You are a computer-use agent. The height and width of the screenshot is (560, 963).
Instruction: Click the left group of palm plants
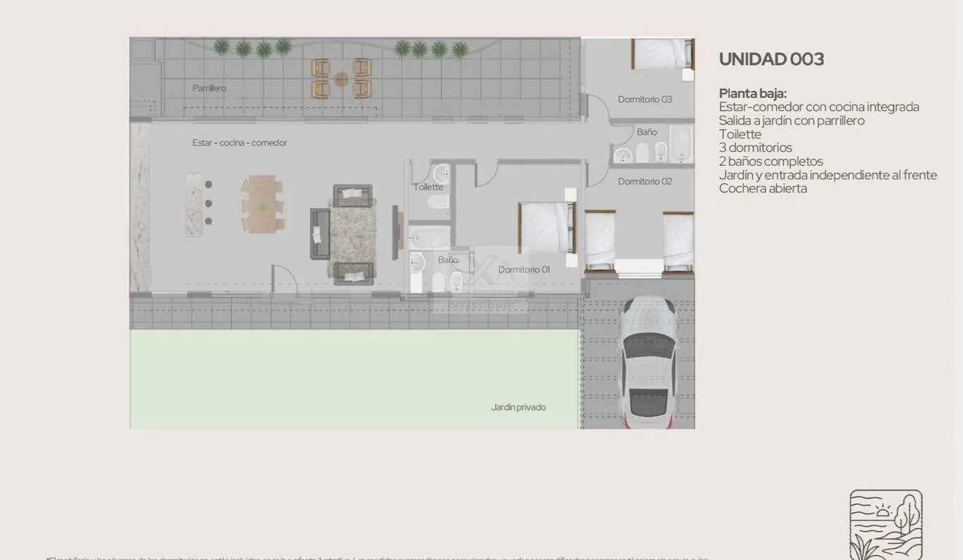coord(253,48)
